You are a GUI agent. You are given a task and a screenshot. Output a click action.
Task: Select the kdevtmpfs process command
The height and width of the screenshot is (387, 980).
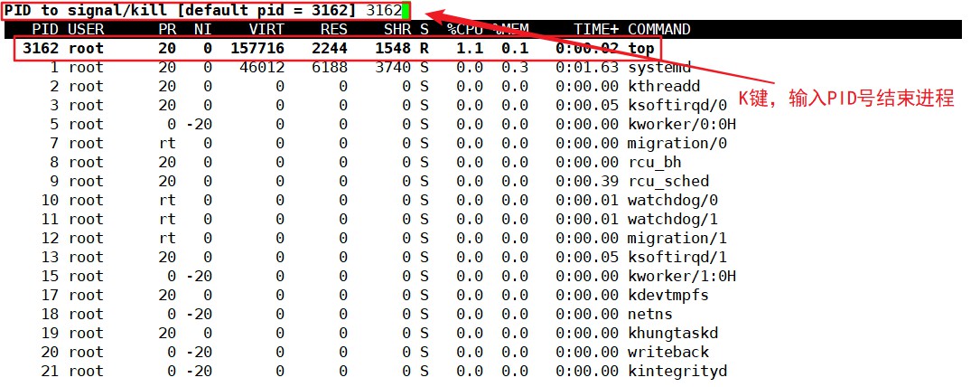pyautogui.click(x=668, y=295)
